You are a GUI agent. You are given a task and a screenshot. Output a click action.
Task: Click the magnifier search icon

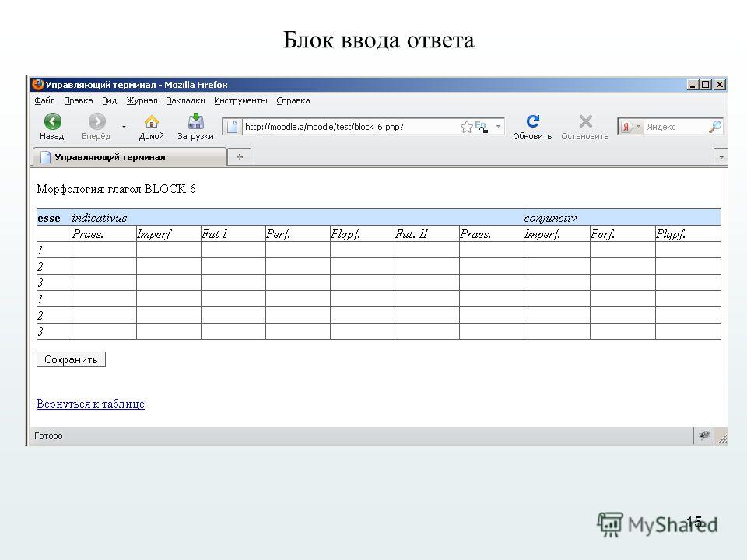(x=715, y=126)
